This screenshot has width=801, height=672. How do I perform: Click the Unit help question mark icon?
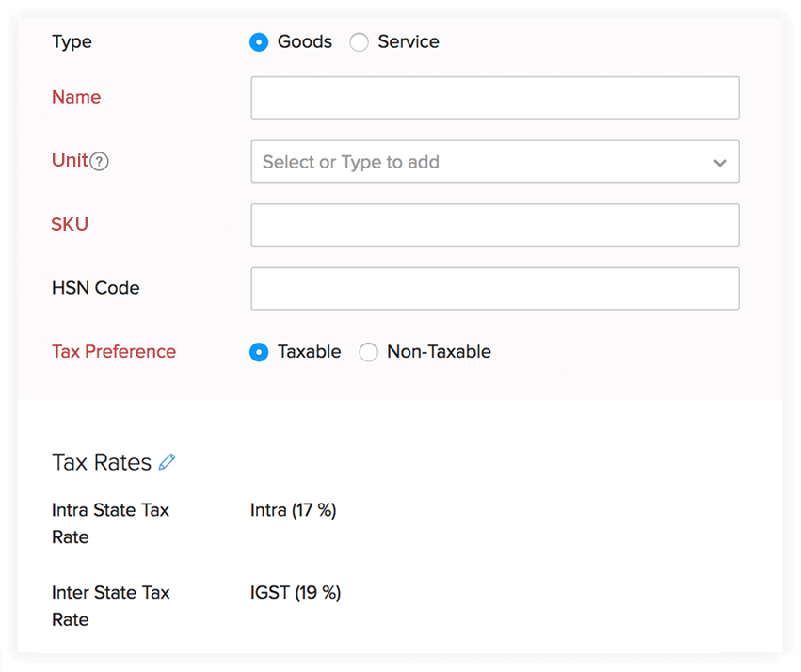coord(100,161)
